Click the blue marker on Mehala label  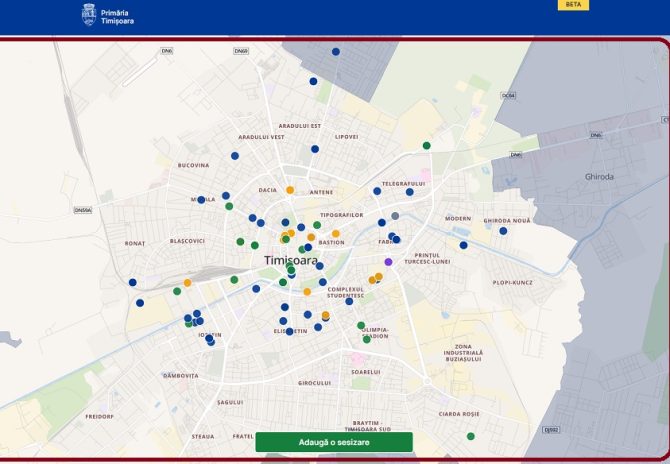201,200
